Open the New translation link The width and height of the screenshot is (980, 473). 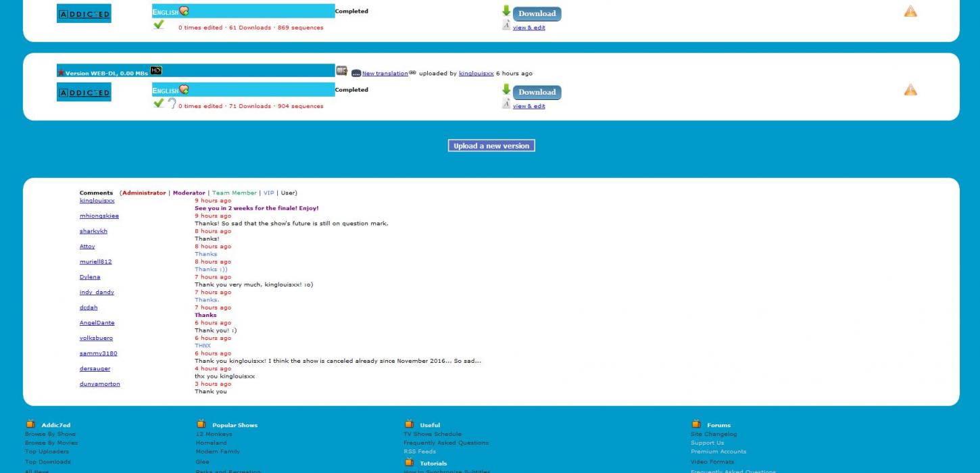point(384,73)
